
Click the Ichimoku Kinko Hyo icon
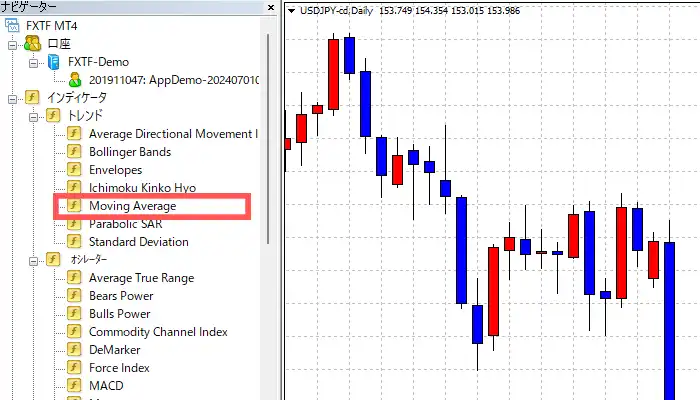pos(73,188)
